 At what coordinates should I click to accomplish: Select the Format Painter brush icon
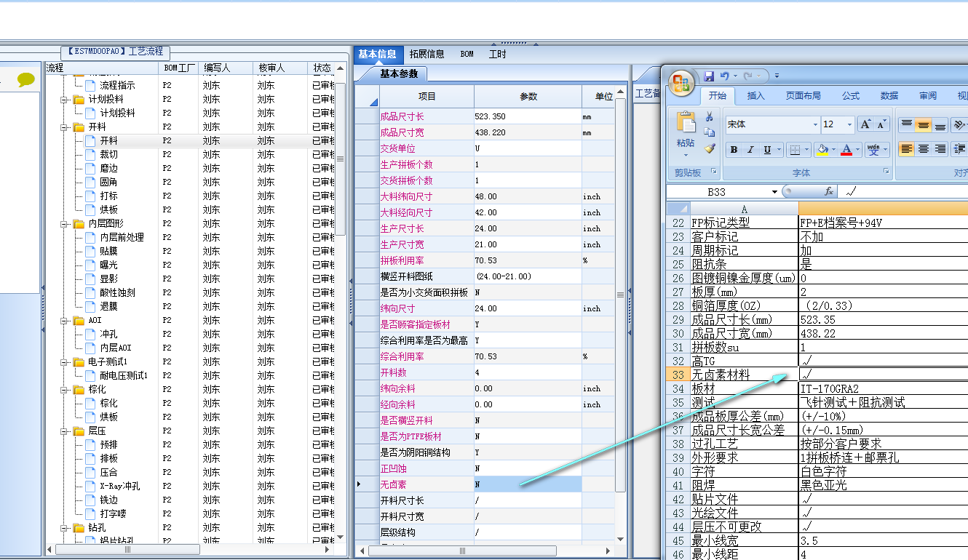(710, 148)
